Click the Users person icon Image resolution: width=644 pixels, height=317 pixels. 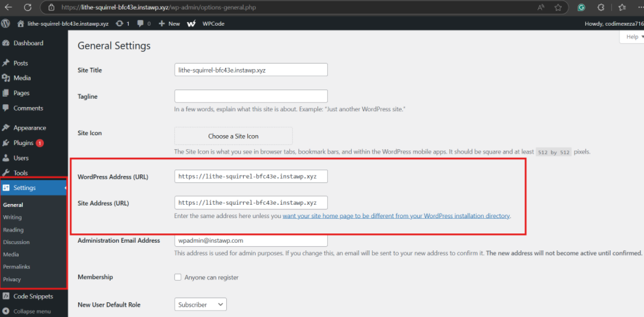click(6, 158)
